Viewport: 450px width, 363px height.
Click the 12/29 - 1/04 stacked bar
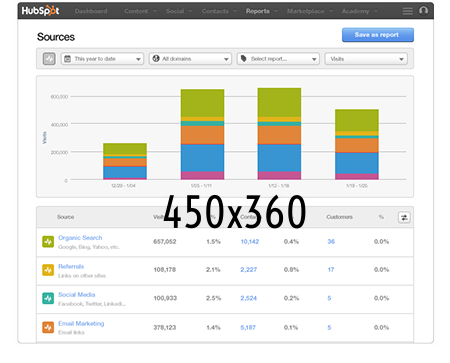[125, 161]
